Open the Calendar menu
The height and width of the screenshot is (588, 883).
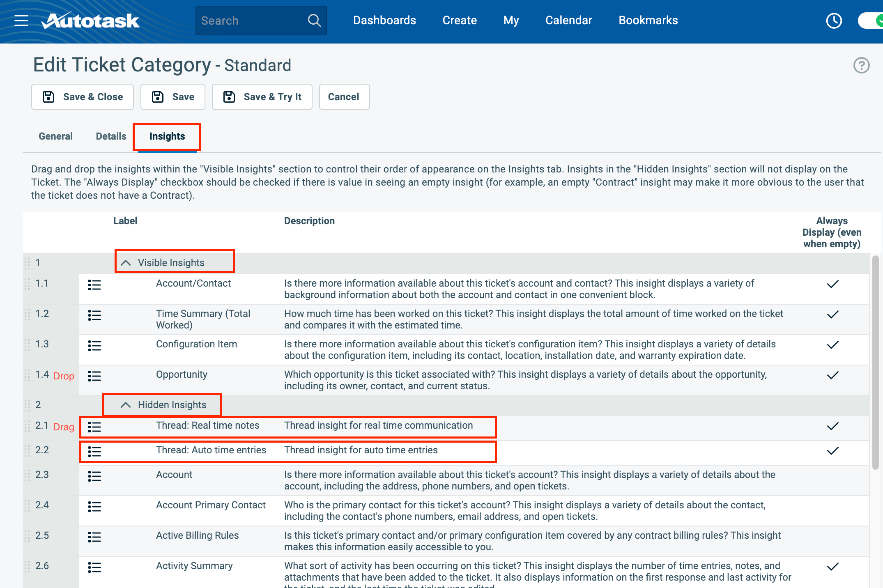(568, 21)
